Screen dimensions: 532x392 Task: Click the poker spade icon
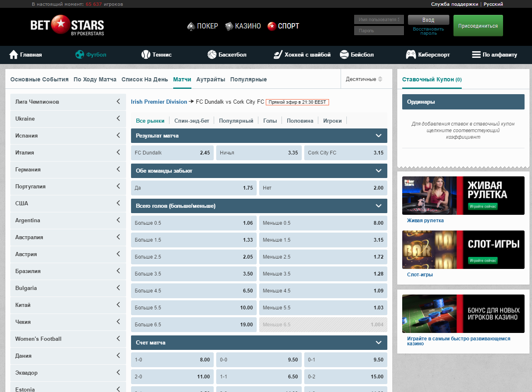pyautogui.click(x=191, y=26)
